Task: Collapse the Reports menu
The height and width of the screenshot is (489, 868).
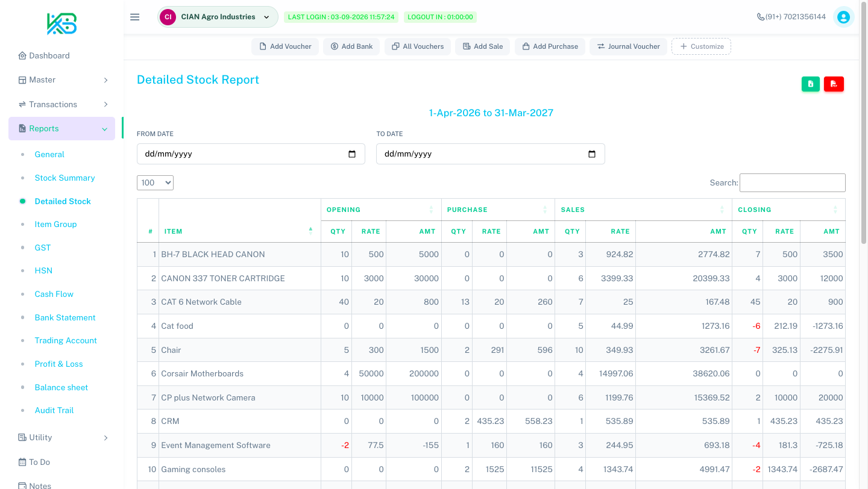Action: coord(61,128)
